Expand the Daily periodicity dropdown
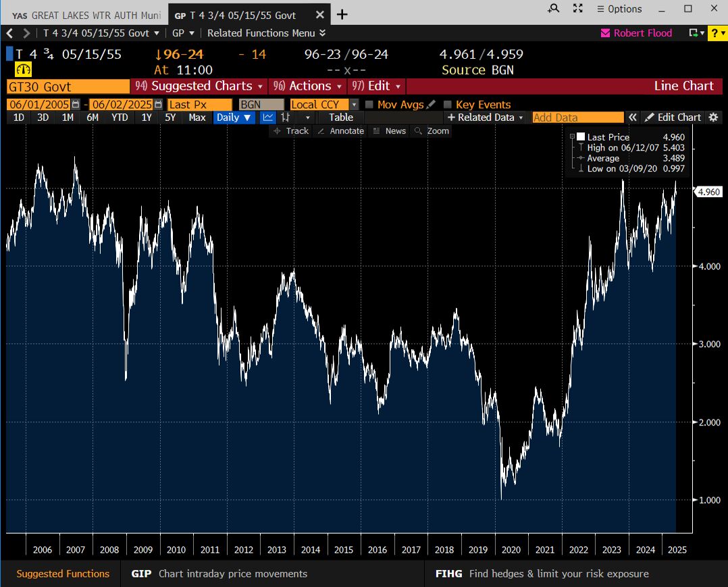Screen dimensions: 728x587 tap(234, 118)
